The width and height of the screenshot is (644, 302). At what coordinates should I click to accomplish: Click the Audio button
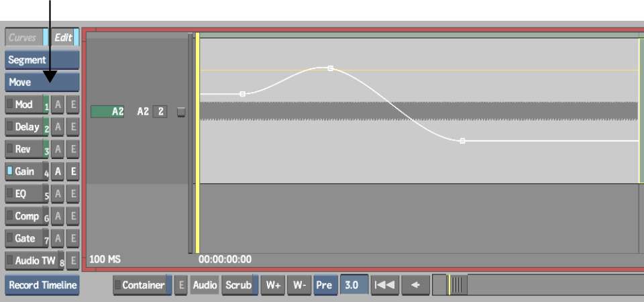[x=205, y=285]
